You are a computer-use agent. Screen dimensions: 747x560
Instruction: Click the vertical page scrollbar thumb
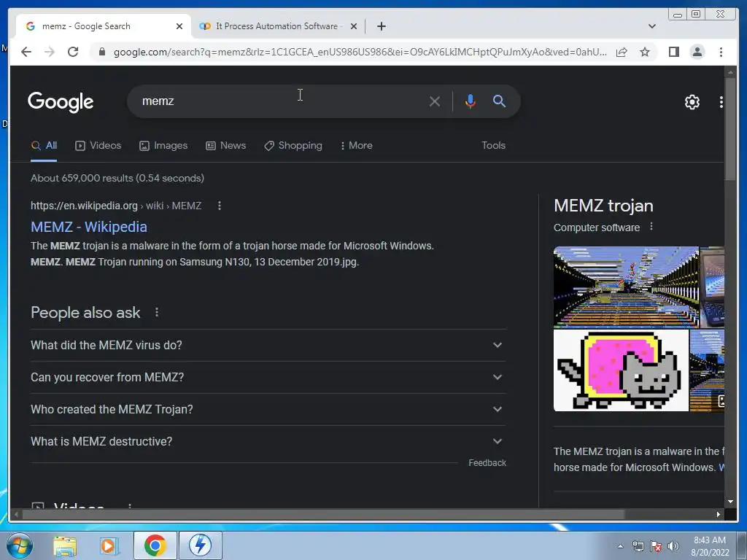730,128
